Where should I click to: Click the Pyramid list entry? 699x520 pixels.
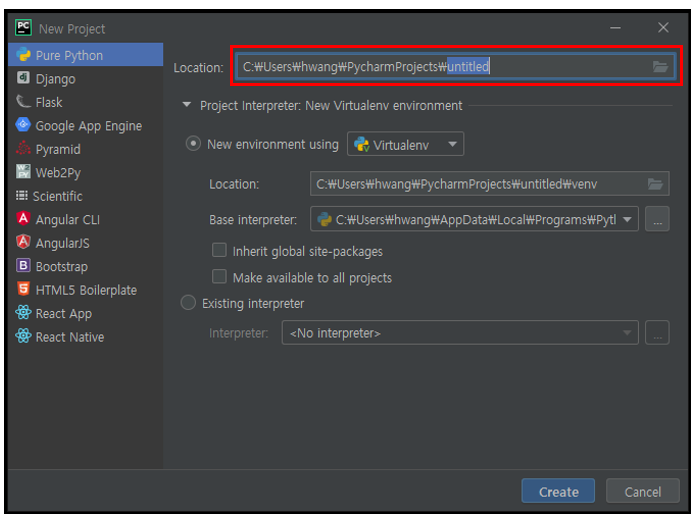click(86, 149)
